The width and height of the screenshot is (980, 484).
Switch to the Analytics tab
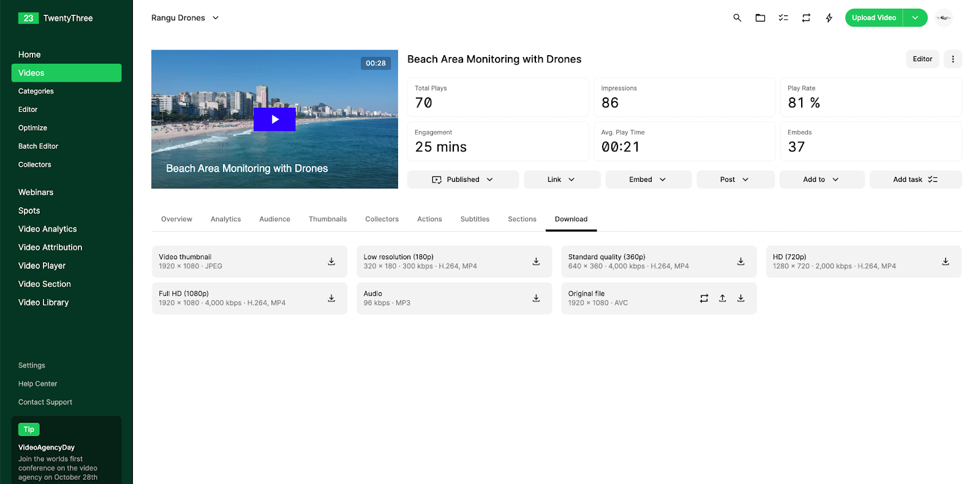pos(226,219)
